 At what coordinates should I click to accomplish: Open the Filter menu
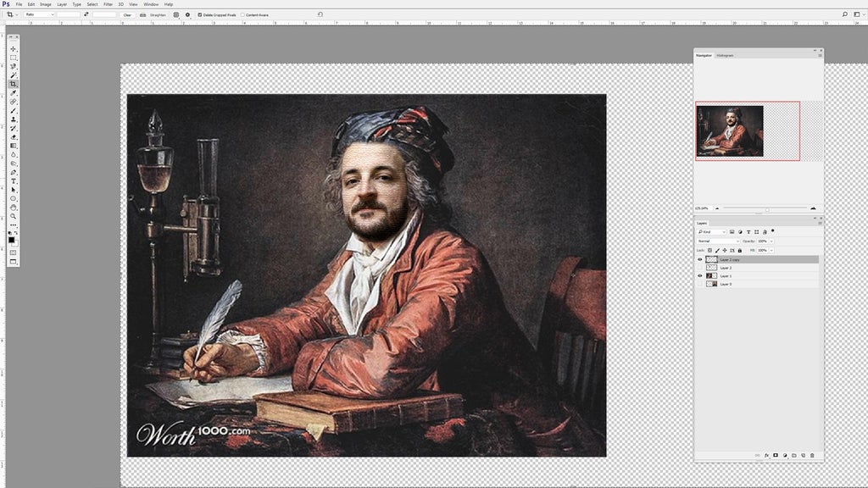pyautogui.click(x=108, y=4)
